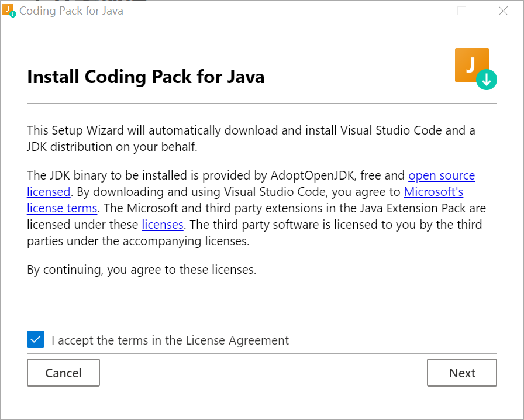Image resolution: width=524 pixels, height=420 pixels.
Task: Click the 'license terms' link
Action: point(62,208)
